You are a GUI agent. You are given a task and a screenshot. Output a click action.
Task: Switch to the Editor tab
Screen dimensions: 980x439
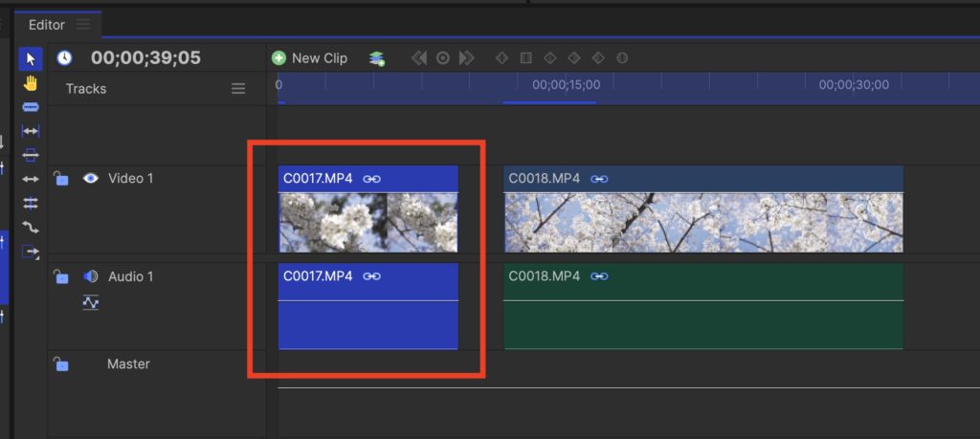[x=46, y=24]
